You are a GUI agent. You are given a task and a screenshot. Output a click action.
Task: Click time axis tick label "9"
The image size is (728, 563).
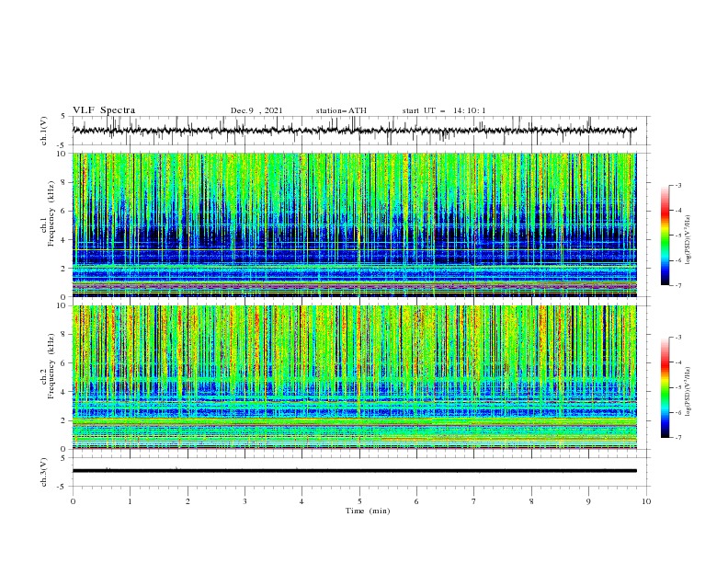[588, 501]
